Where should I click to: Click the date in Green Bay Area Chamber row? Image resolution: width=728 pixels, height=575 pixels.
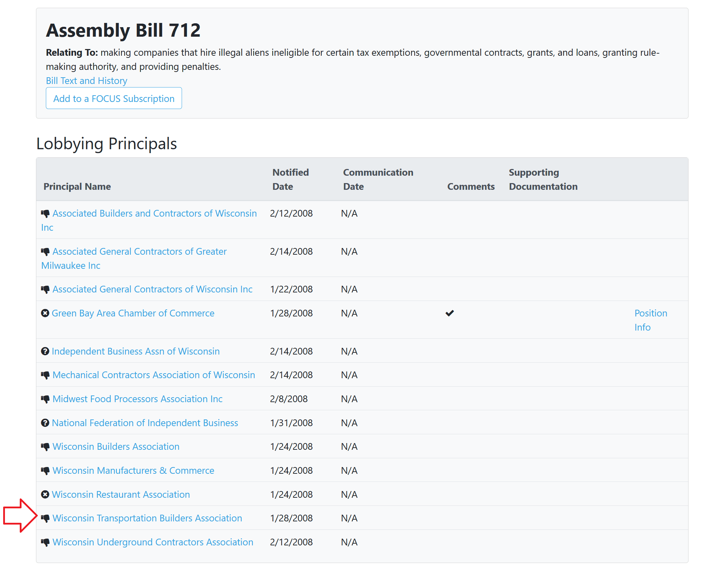(x=291, y=313)
